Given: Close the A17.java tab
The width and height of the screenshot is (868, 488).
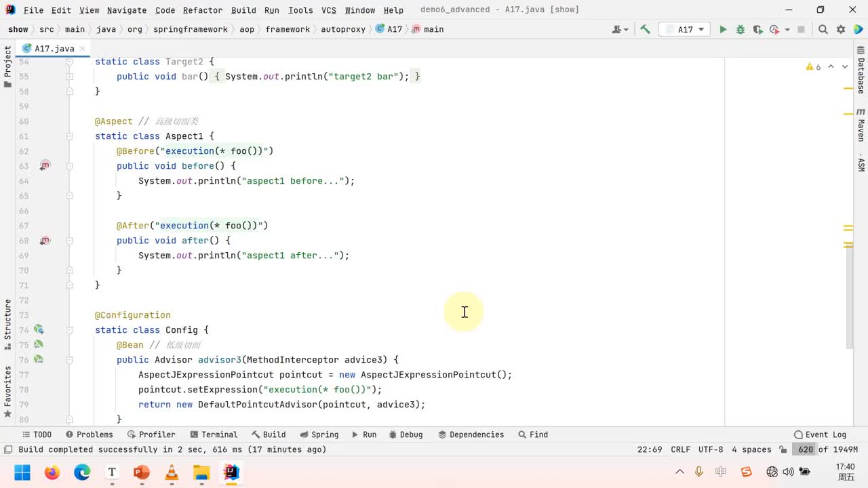Looking at the screenshot, I should coord(83,48).
